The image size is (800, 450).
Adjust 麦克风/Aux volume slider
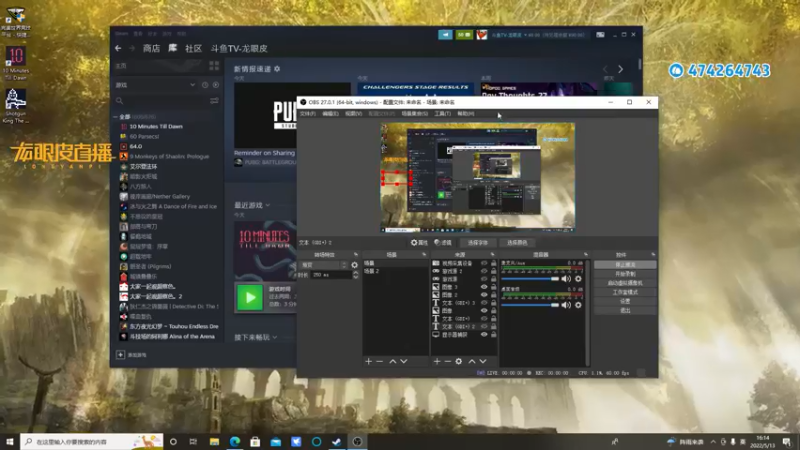(530, 279)
